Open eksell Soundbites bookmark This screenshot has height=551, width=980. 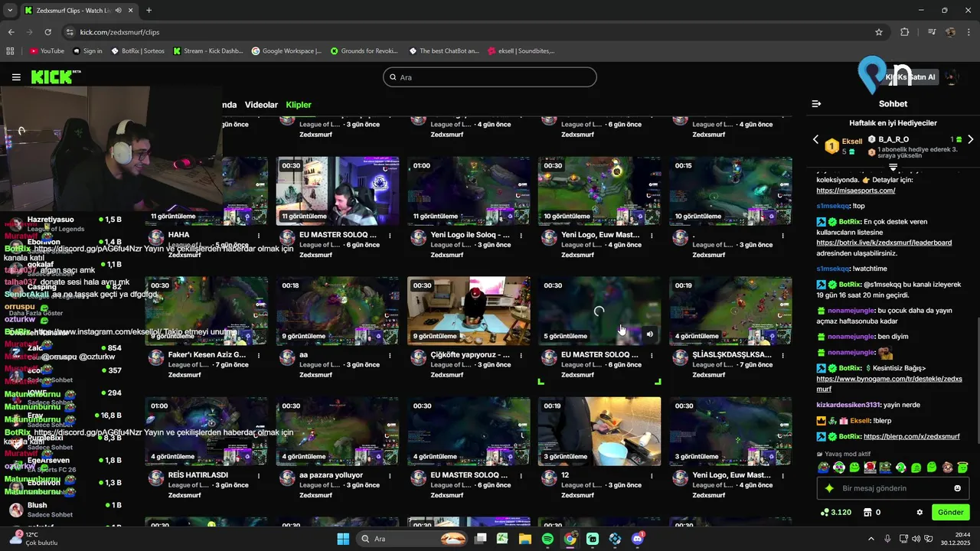click(x=521, y=51)
